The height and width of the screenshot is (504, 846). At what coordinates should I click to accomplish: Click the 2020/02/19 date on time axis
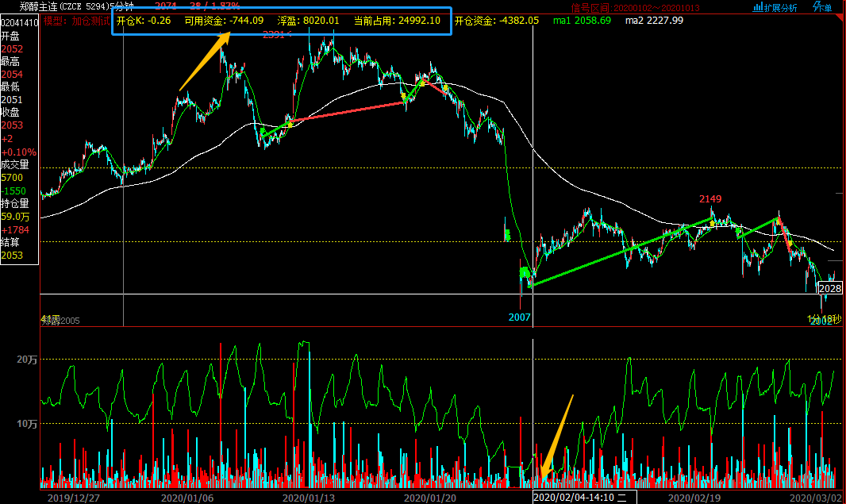pyautogui.click(x=693, y=498)
